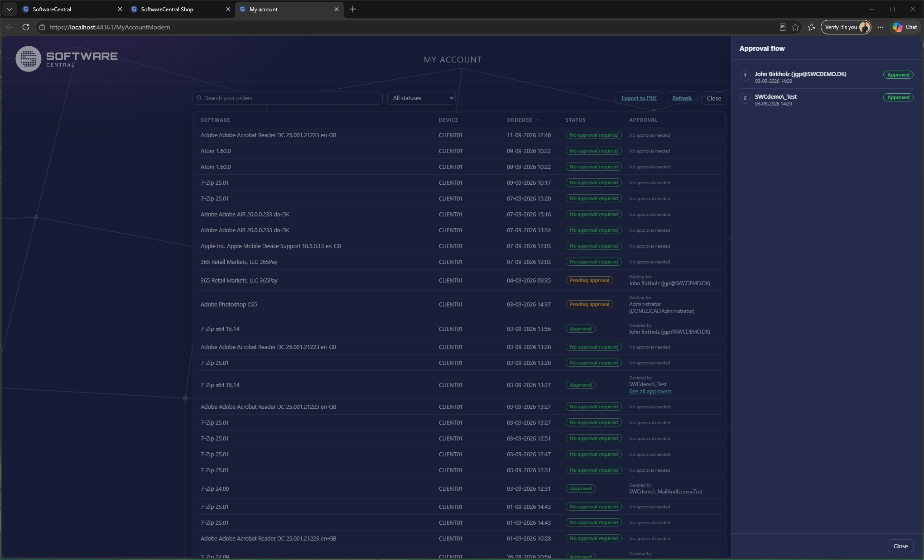Click the Verify it's you profile button
Image resolution: width=924 pixels, height=560 pixels.
click(846, 27)
